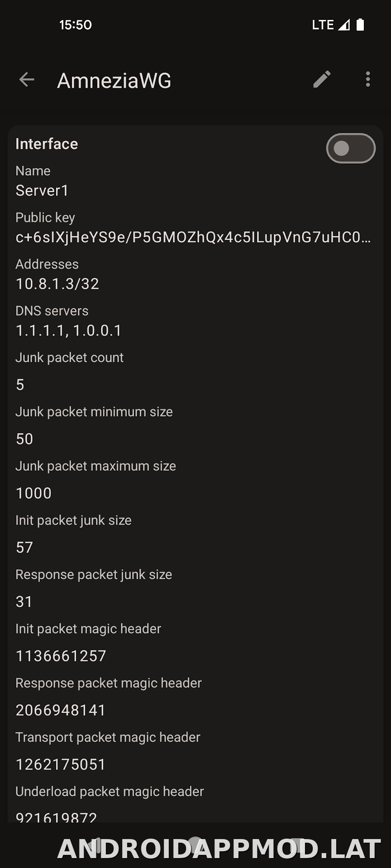Go back using the arrow icon
The height and width of the screenshot is (868, 391).
point(27,80)
